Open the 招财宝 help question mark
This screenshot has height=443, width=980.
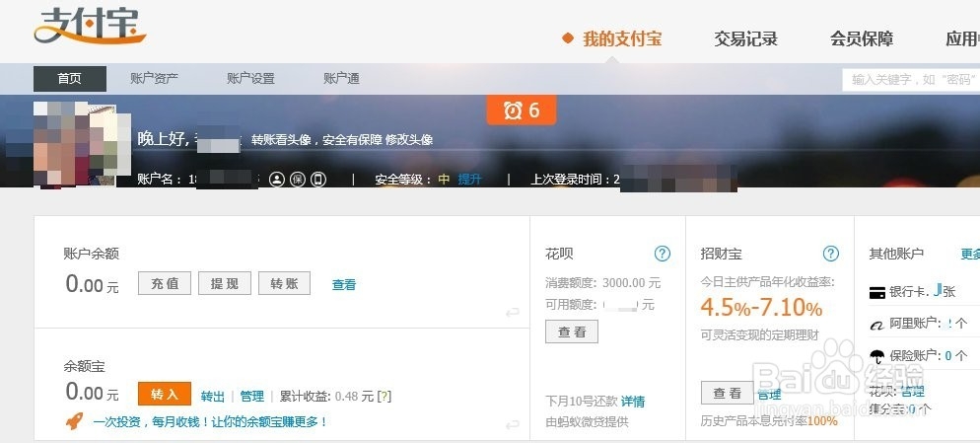(830, 254)
